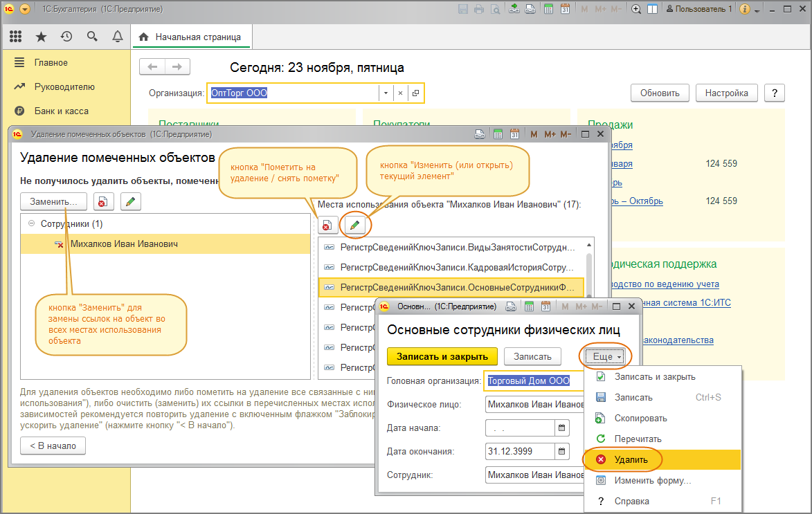Choose Изменить форму... in Еще menu

click(x=663, y=480)
